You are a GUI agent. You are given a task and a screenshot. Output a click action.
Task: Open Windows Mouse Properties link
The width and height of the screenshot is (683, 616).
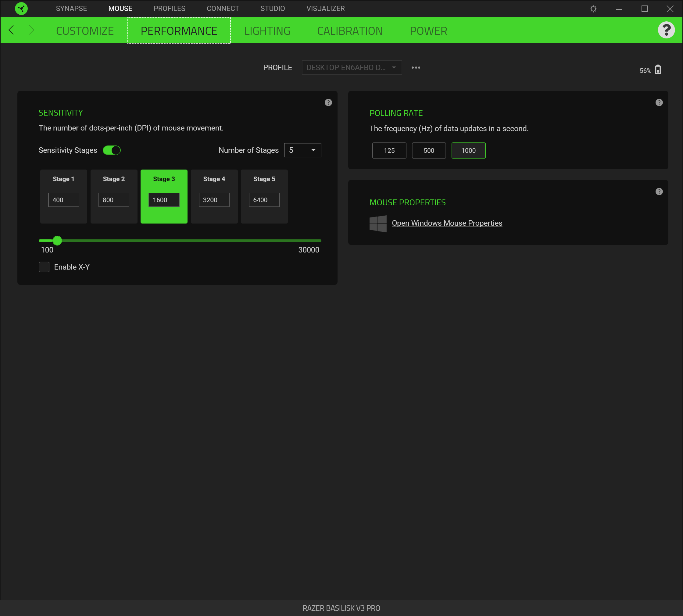tap(447, 223)
